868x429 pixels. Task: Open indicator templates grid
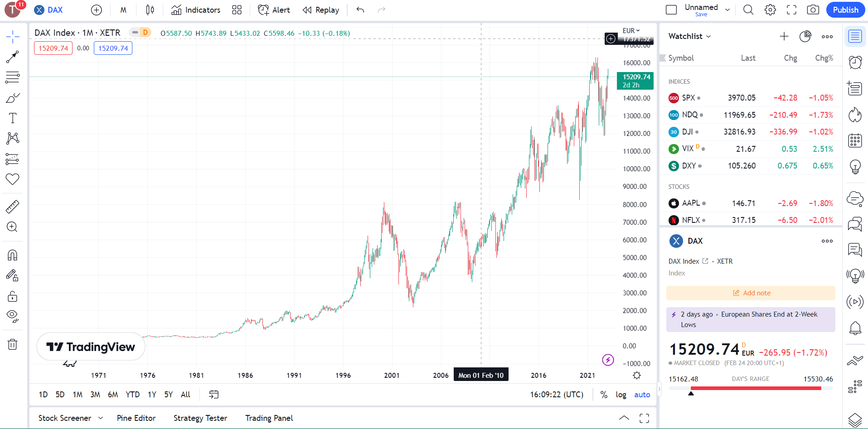(237, 10)
